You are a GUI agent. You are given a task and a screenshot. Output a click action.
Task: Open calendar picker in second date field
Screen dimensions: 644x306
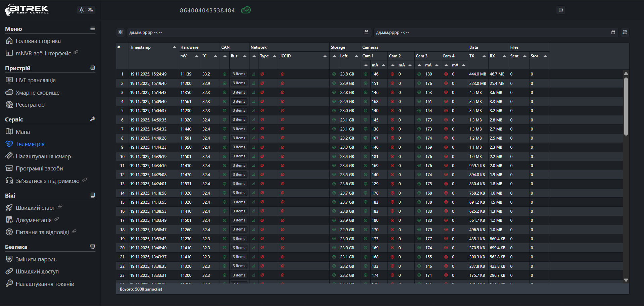point(613,32)
